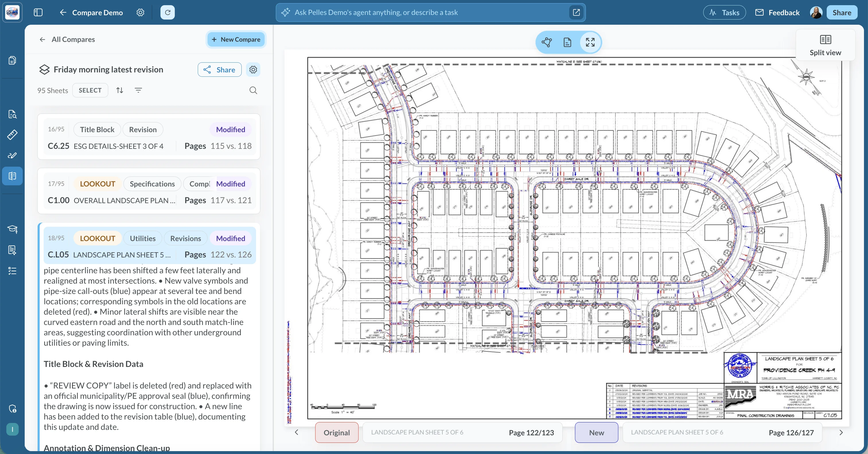The width and height of the screenshot is (868, 454).
Task: Activate the fit-to-screen expand icon
Action: pyautogui.click(x=590, y=42)
